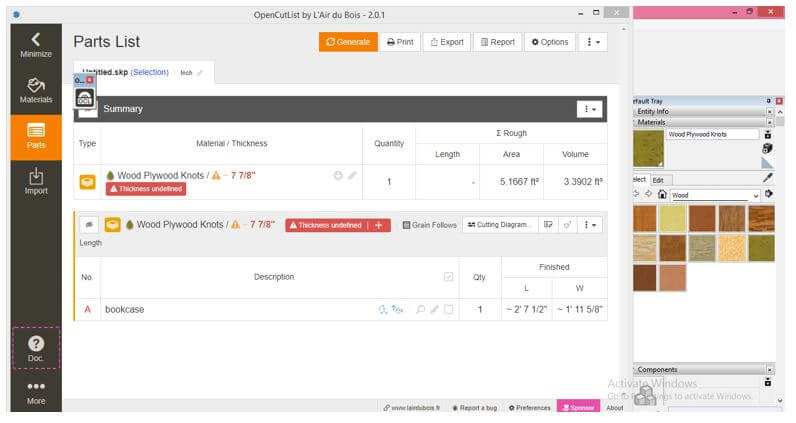
Task: Pin the Default Tray with the pushpin
Action: [x=769, y=101]
